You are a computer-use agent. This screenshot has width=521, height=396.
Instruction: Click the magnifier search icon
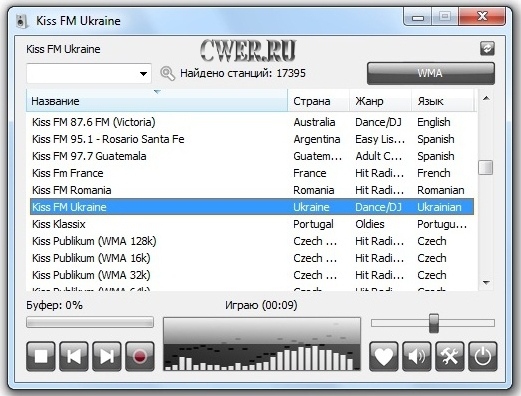[x=167, y=73]
